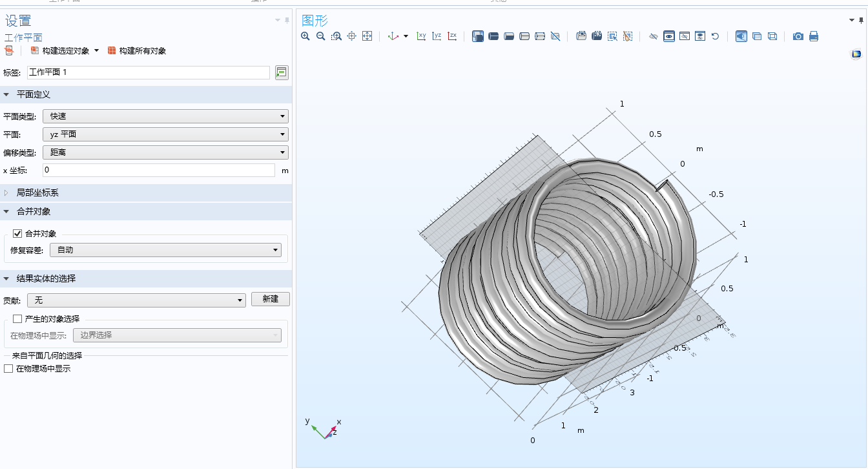Select the zoom extents tool
The image size is (868, 469).
[x=367, y=36]
